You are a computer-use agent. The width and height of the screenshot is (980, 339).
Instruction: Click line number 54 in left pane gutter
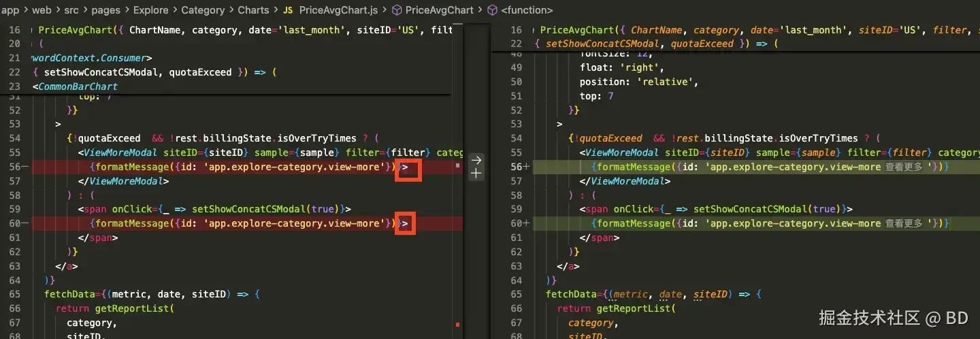[16, 138]
